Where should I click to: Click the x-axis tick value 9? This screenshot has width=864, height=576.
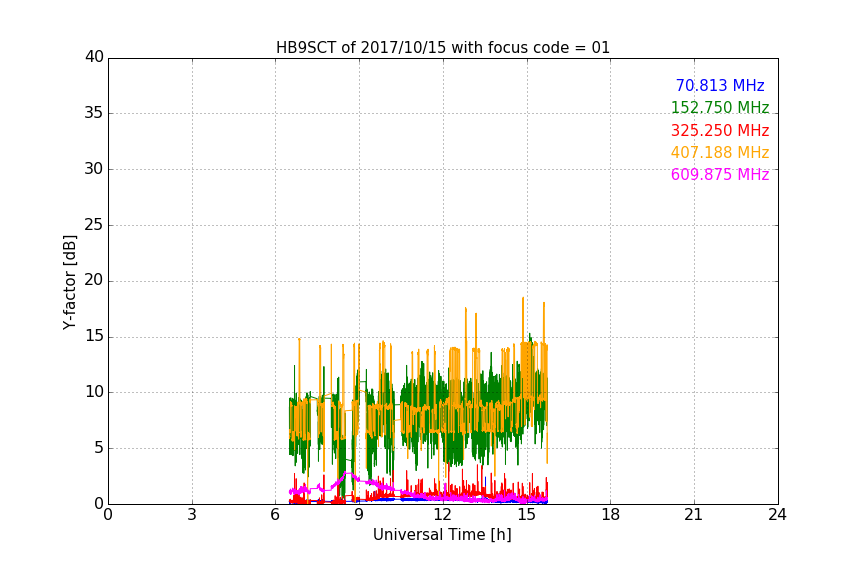359,515
